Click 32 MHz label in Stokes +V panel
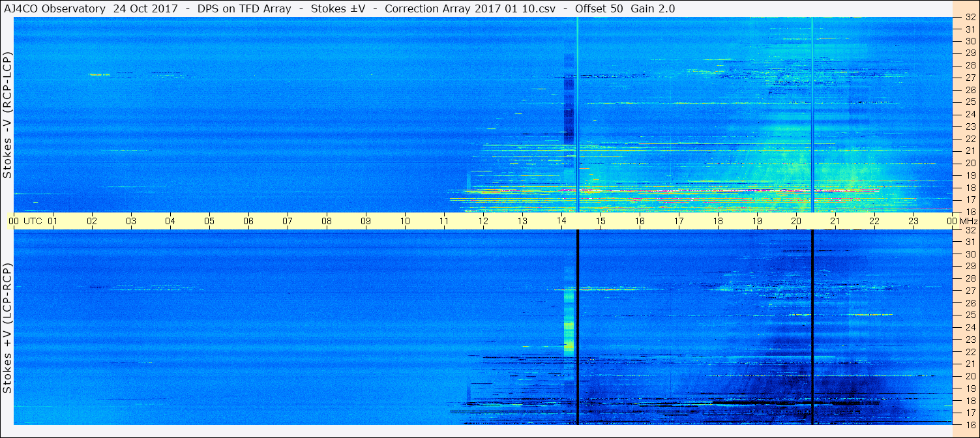The width and height of the screenshot is (980, 438). [x=970, y=230]
